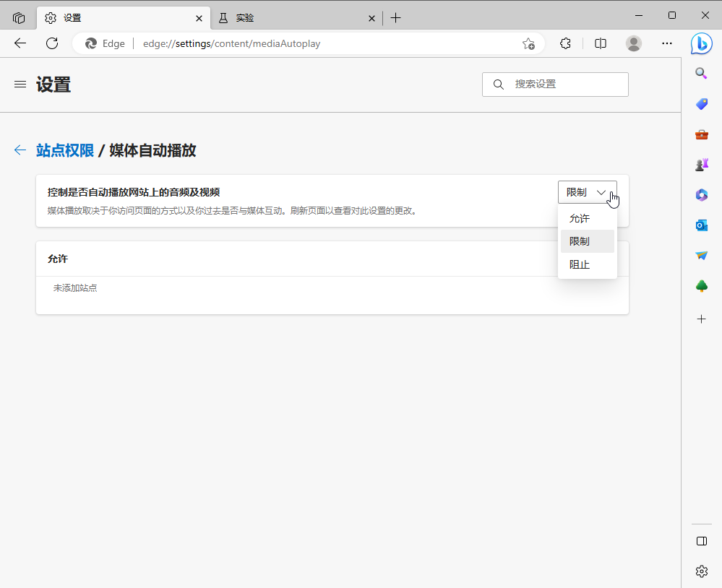Screen dimensions: 722x588
Task: Open the settings hamburger menu
Action: click(20, 85)
